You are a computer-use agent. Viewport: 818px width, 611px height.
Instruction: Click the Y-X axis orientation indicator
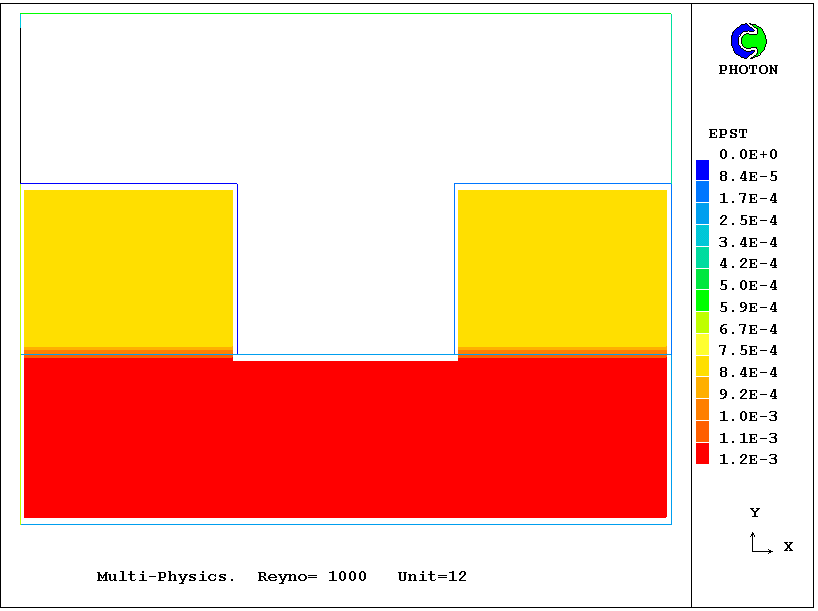[762, 543]
